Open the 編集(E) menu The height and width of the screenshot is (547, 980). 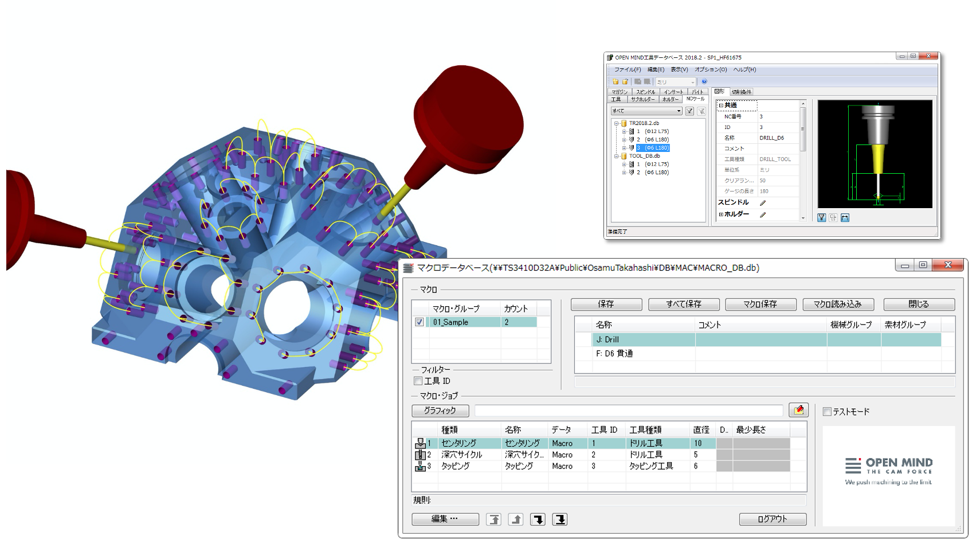656,69
